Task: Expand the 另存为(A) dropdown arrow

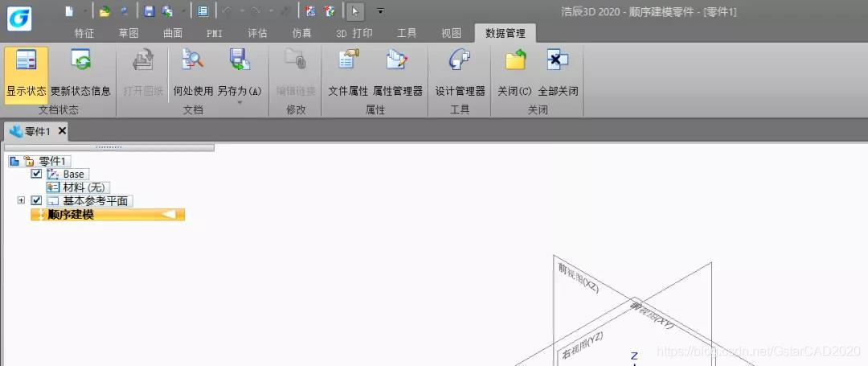Action: [x=240, y=103]
